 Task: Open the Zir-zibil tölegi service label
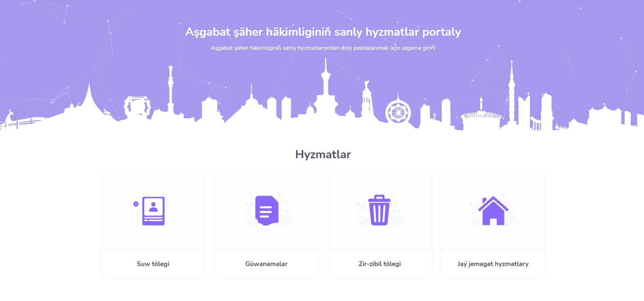click(x=380, y=264)
